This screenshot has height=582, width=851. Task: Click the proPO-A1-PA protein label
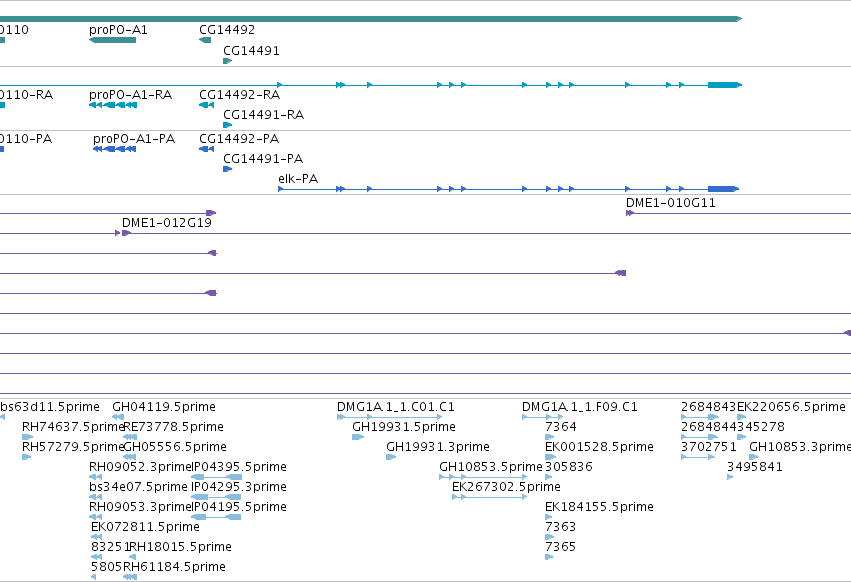pos(134,139)
